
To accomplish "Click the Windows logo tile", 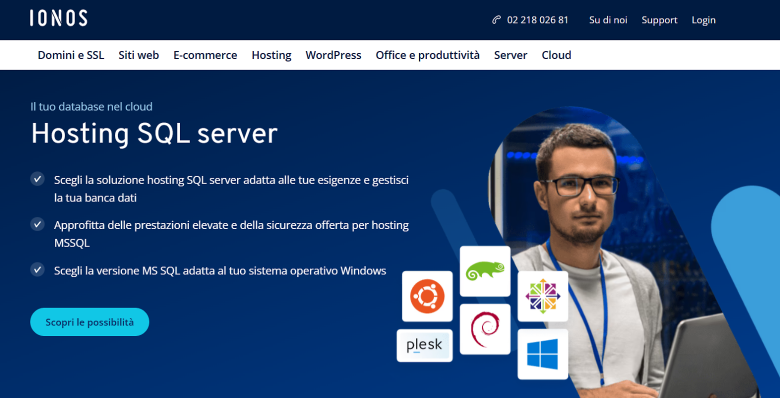I will click(x=543, y=354).
